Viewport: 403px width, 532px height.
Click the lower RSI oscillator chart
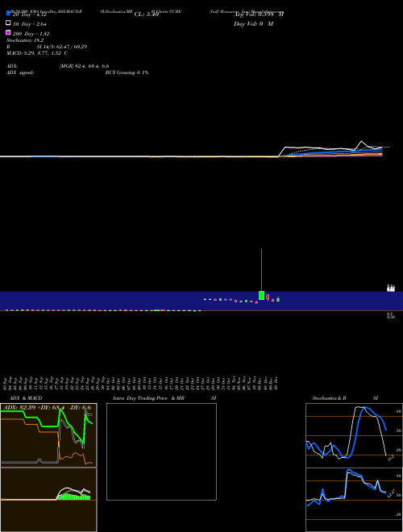tap(354, 500)
